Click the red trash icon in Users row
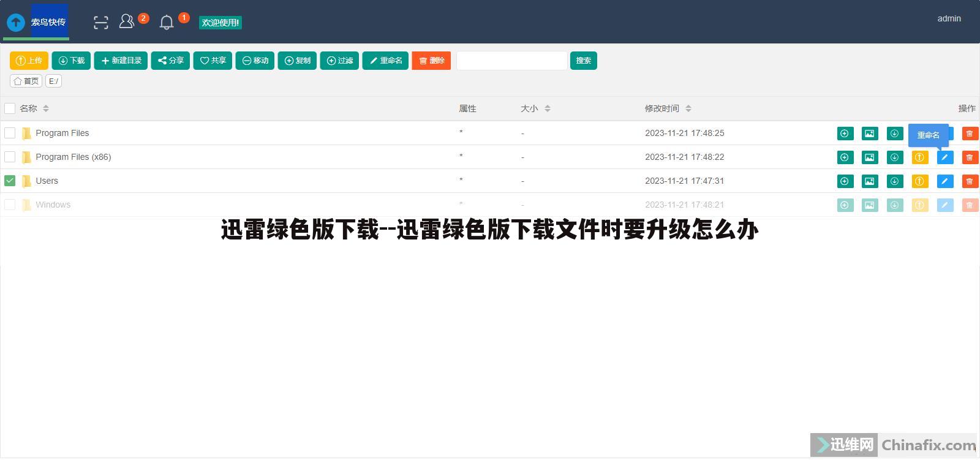Image resolution: width=980 pixels, height=460 pixels. pyautogui.click(x=970, y=181)
